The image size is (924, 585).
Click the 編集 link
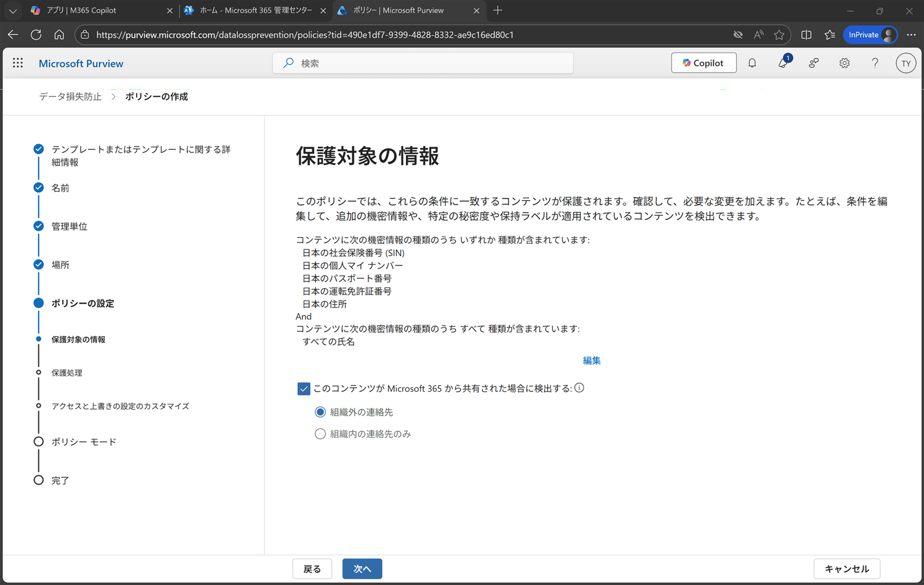tap(591, 360)
